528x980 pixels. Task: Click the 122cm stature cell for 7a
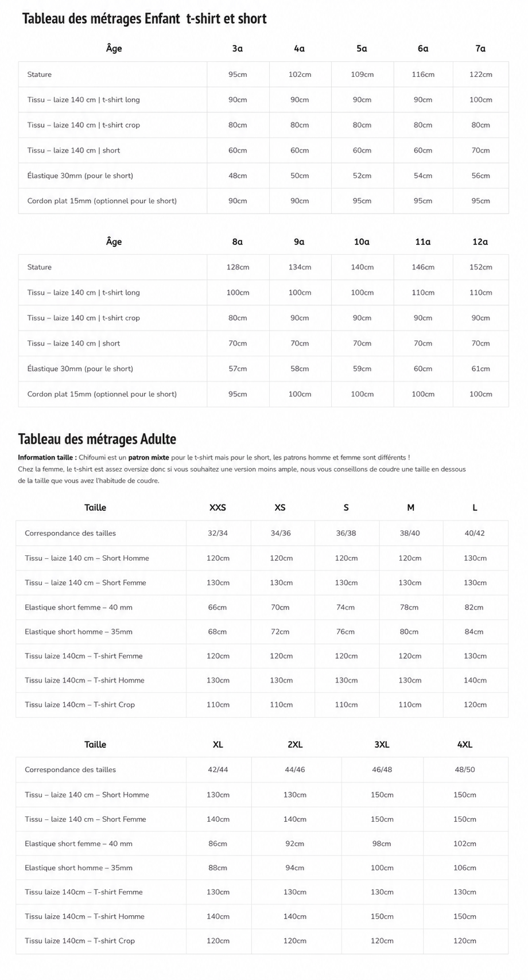point(480,75)
